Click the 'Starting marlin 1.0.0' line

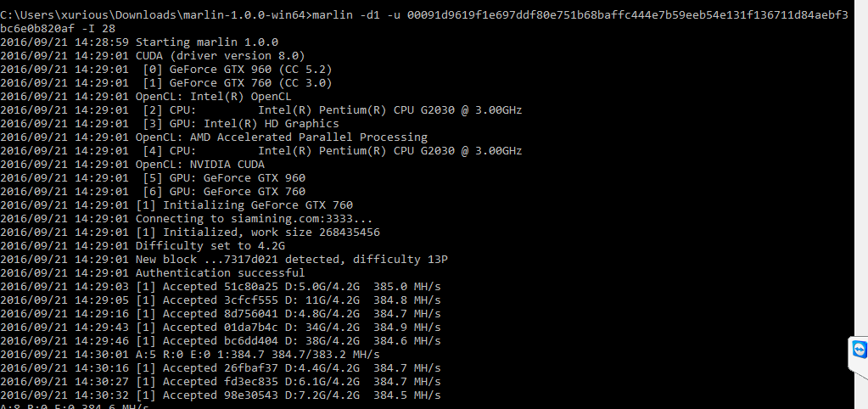[x=139, y=42]
